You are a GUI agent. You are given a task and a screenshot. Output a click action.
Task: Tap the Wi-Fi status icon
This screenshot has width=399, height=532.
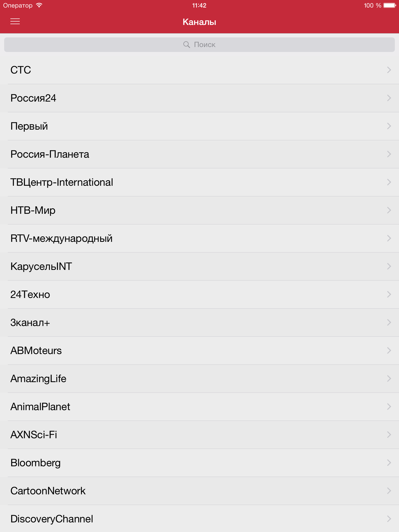[39, 5]
